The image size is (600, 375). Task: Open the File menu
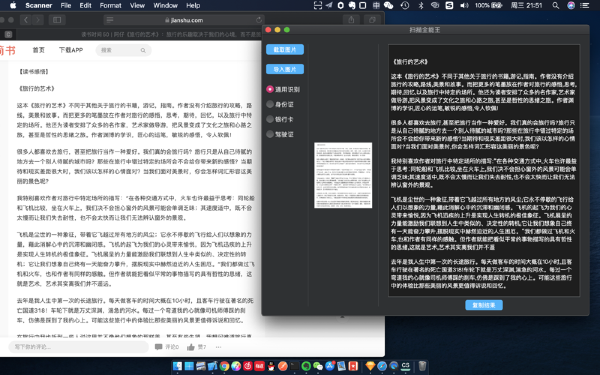[66, 5]
